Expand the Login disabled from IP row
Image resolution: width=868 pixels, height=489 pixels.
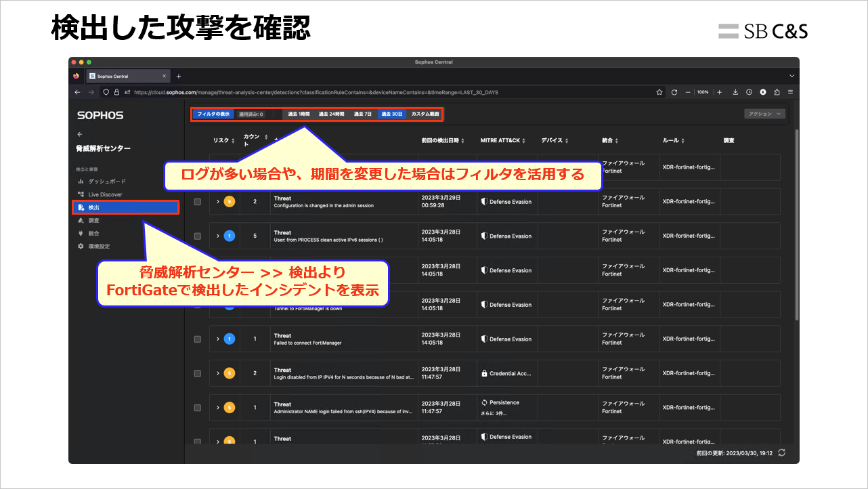click(218, 373)
